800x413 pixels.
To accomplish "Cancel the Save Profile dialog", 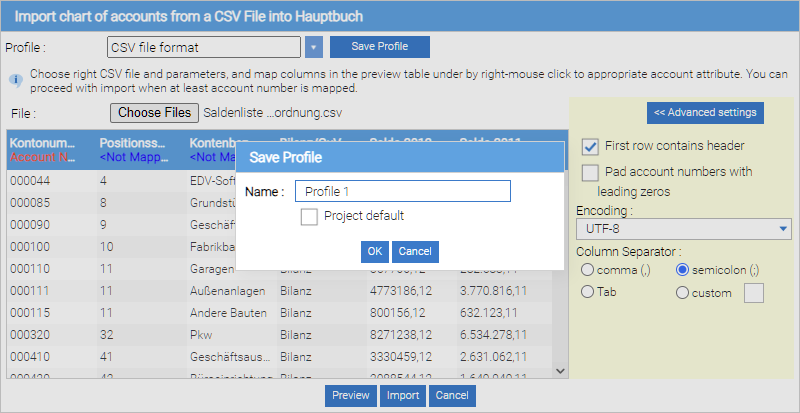I will (x=415, y=252).
